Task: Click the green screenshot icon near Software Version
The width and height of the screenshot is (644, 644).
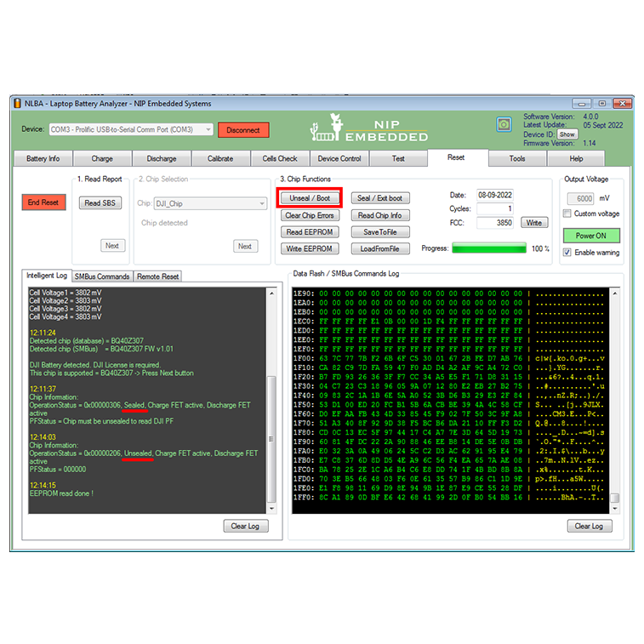Action: click(504, 124)
